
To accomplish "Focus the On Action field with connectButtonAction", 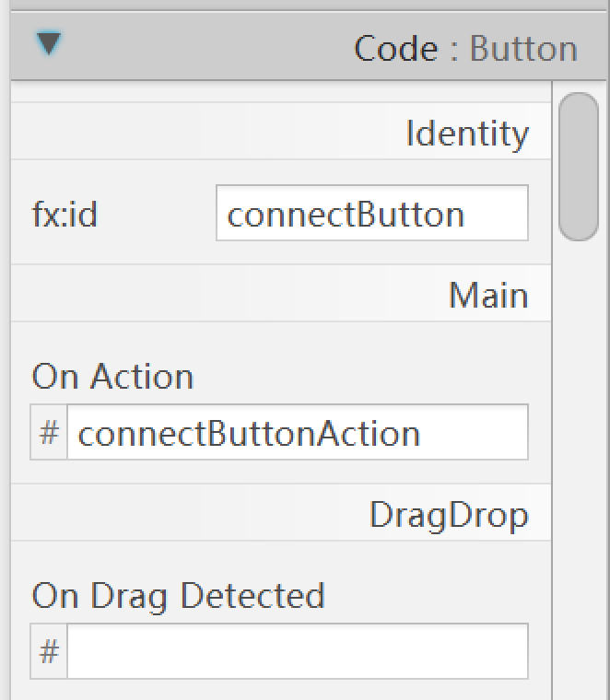I will pos(298,432).
